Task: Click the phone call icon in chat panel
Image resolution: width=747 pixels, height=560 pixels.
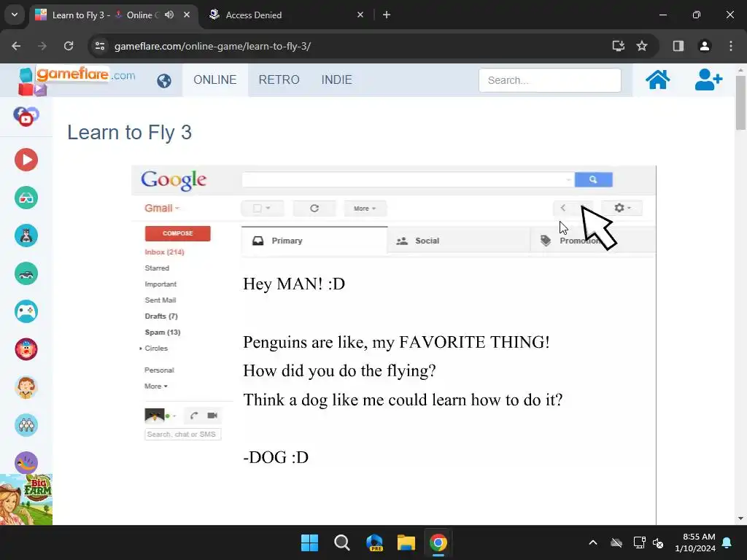Action: 194,416
